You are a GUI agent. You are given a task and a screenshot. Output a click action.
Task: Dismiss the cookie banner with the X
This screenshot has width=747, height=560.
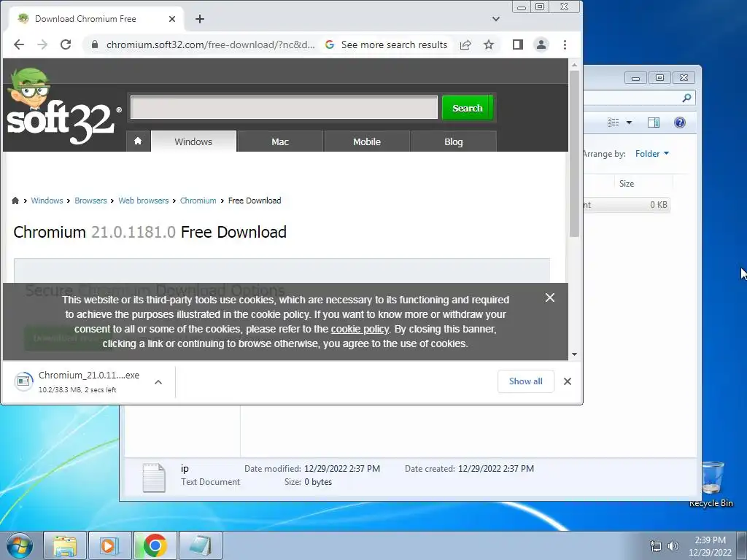550,297
